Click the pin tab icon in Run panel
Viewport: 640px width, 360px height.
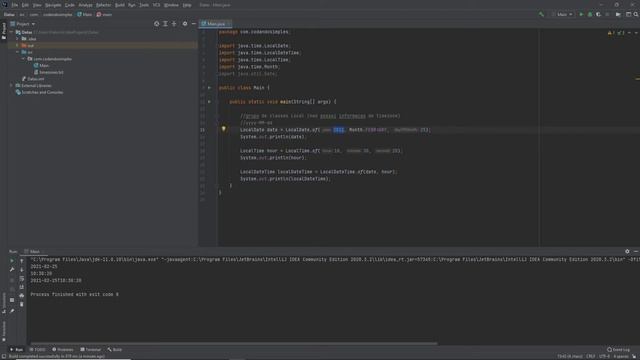[x=12, y=311]
